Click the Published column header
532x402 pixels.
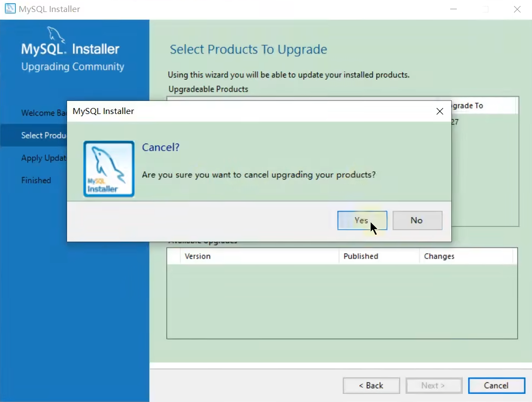tap(379, 256)
